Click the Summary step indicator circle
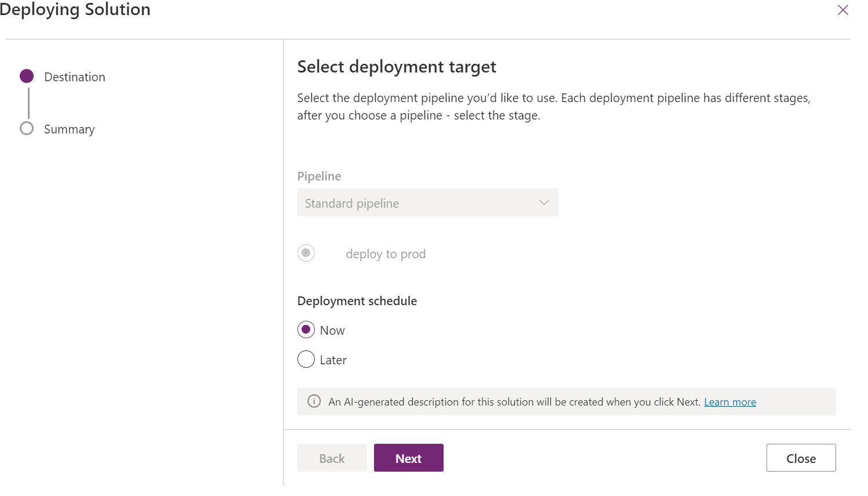 27,129
